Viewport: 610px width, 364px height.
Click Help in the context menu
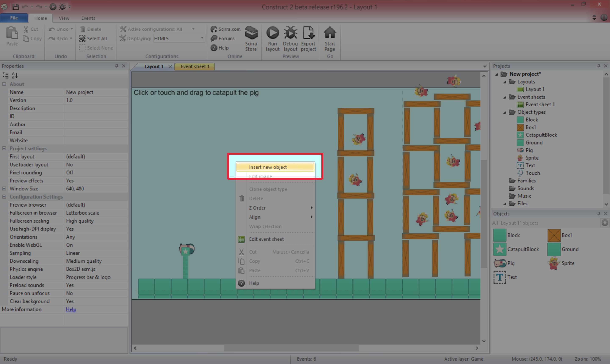point(275,283)
